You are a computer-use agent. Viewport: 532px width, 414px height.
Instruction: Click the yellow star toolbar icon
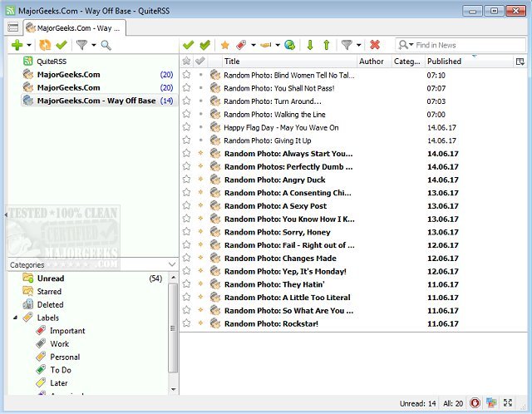pos(224,45)
